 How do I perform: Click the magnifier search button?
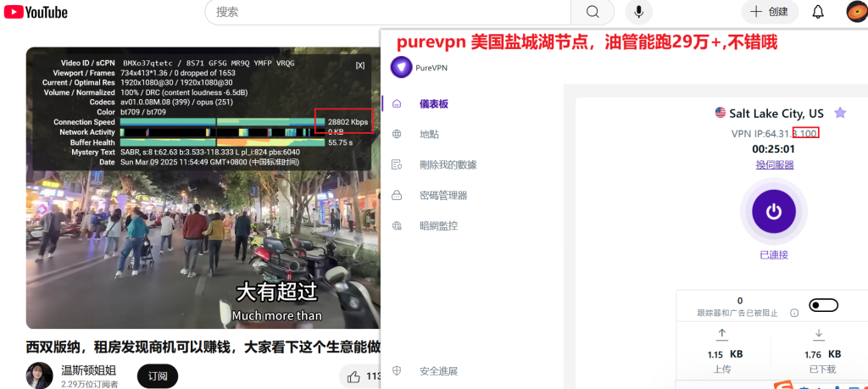(x=593, y=12)
